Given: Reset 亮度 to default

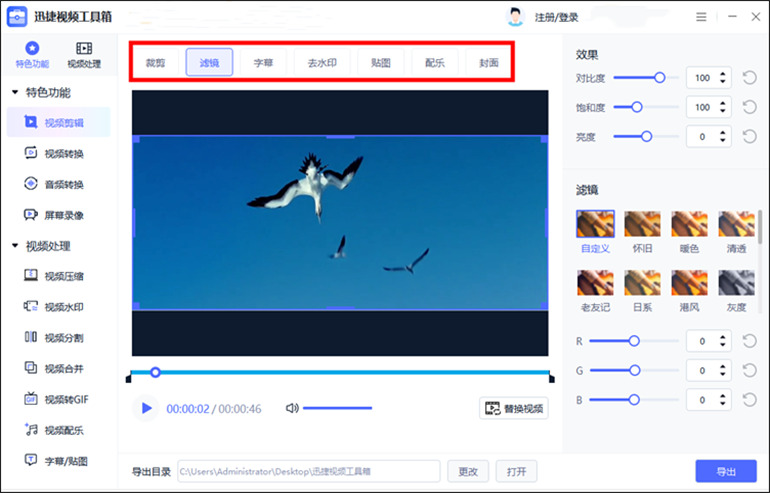Looking at the screenshot, I should tap(749, 137).
